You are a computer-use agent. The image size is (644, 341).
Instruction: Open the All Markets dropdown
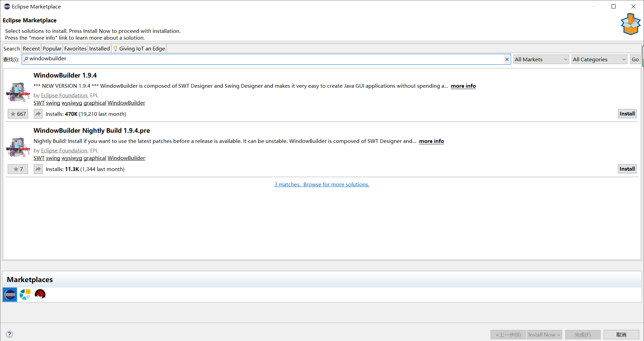tap(541, 59)
